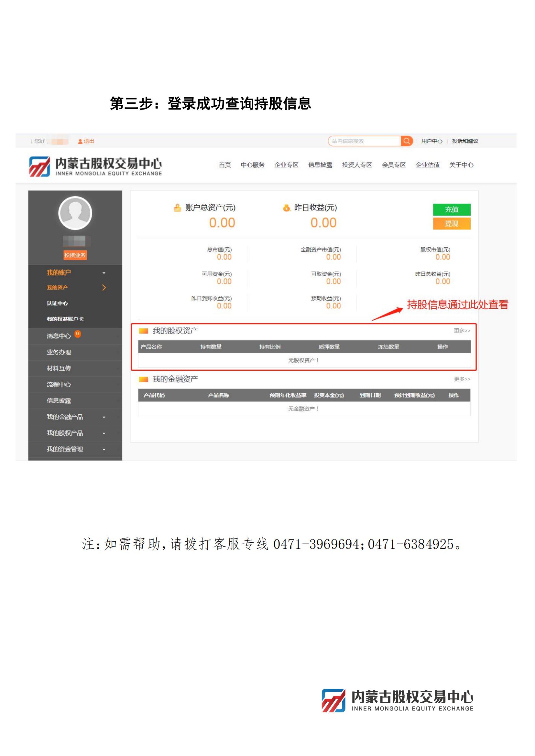Click the 退出 logout icon link

pyautogui.click(x=86, y=141)
